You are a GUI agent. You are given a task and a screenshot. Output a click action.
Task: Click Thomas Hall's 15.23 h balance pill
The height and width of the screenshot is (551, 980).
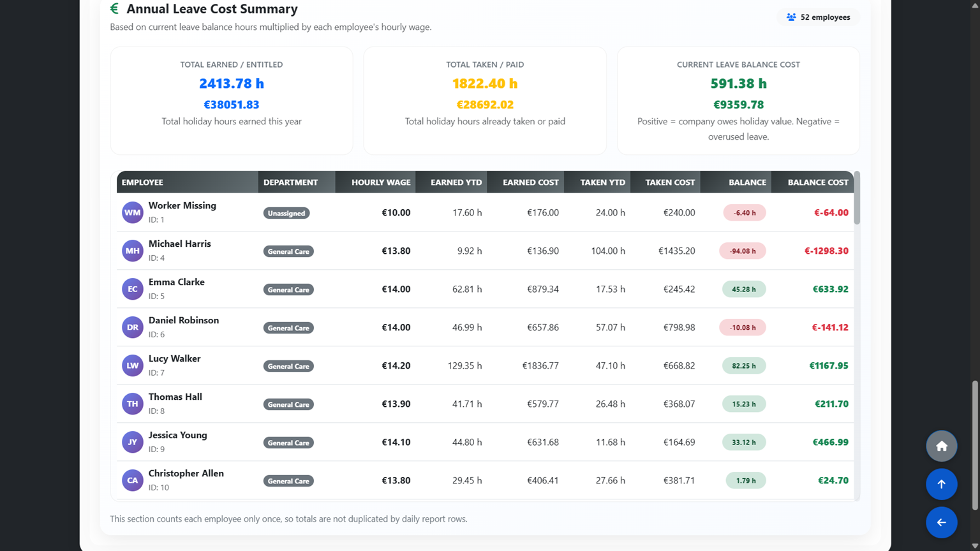point(744,404)
